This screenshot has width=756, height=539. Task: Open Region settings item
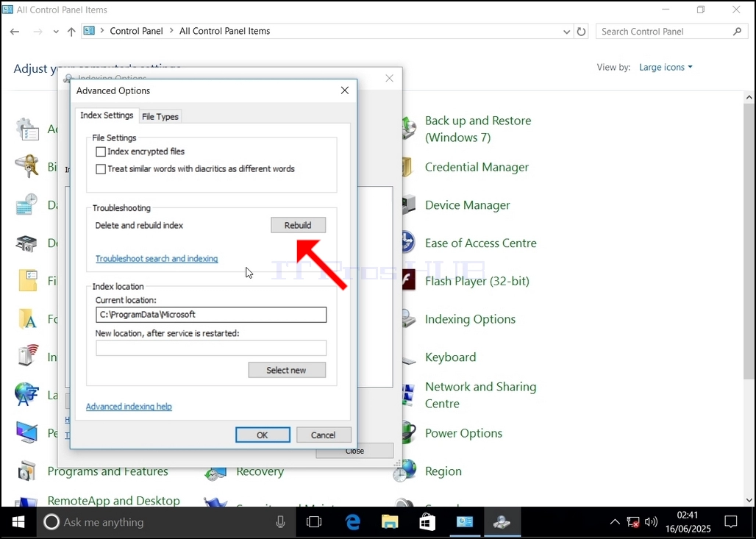click(443, 471)
